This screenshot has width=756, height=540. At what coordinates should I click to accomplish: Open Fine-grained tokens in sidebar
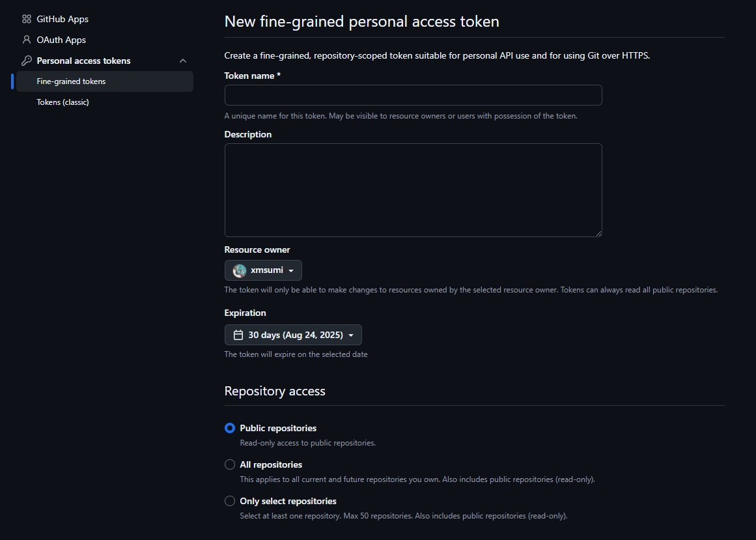[105, 81]
